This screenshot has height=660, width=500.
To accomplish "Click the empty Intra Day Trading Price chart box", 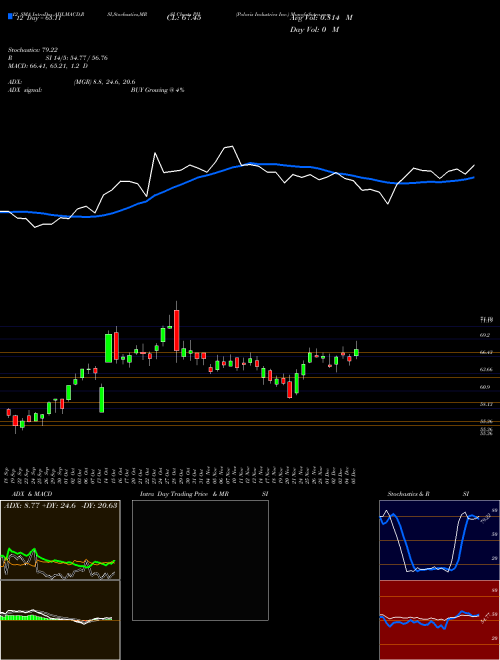I will tap(200, 560).
